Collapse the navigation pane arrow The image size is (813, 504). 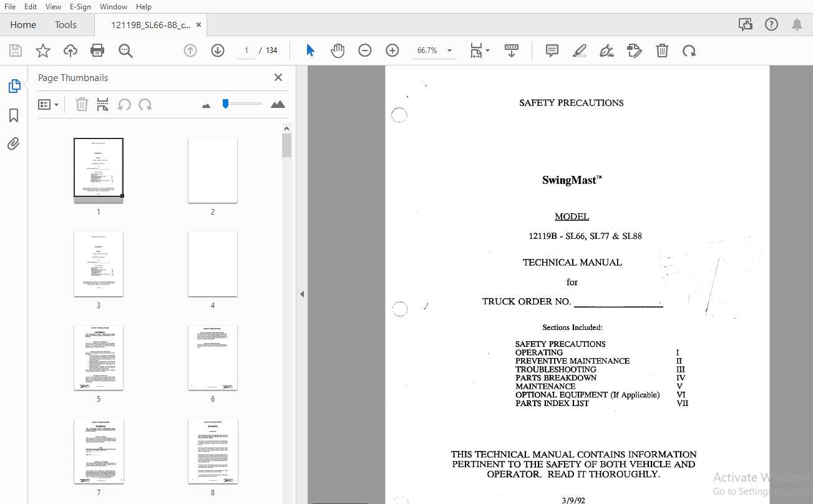click(302, 294)
